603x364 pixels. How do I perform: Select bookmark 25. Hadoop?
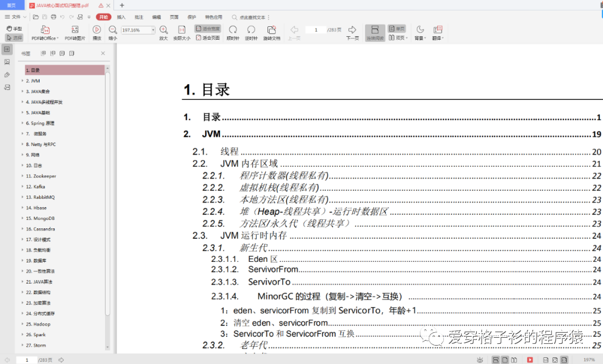38,324
